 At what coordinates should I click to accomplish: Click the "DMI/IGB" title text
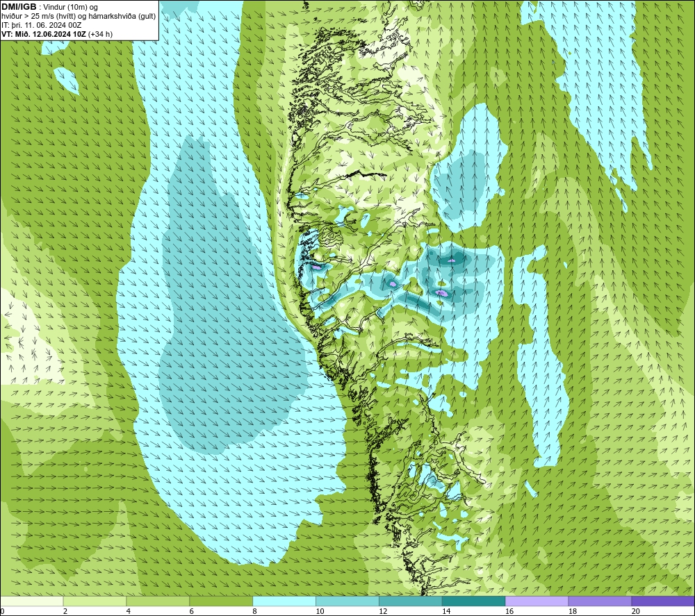tap(19, 7)
